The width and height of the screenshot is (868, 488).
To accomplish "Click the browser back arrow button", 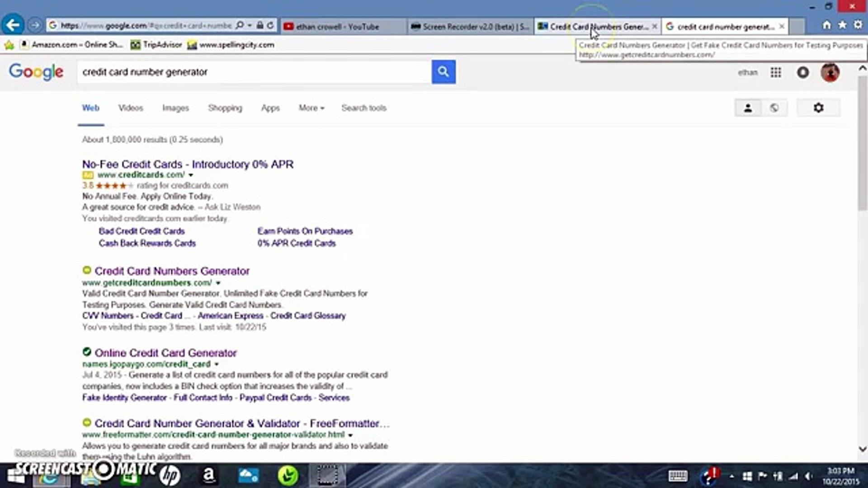I will (x=13, y=25).
